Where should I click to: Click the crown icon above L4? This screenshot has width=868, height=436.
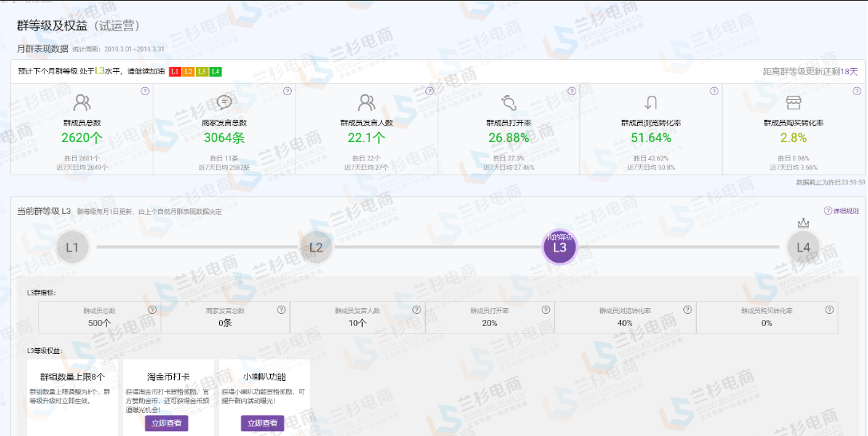[803, 224]
